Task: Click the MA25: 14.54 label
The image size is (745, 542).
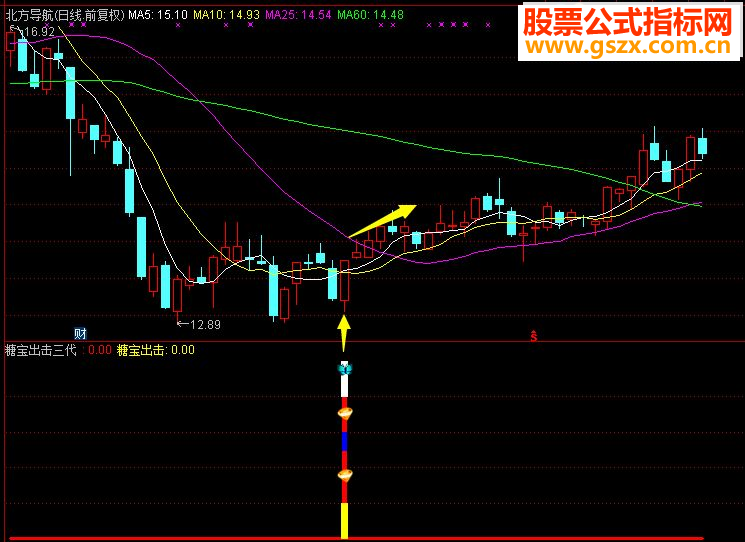Action: [298, 15]
